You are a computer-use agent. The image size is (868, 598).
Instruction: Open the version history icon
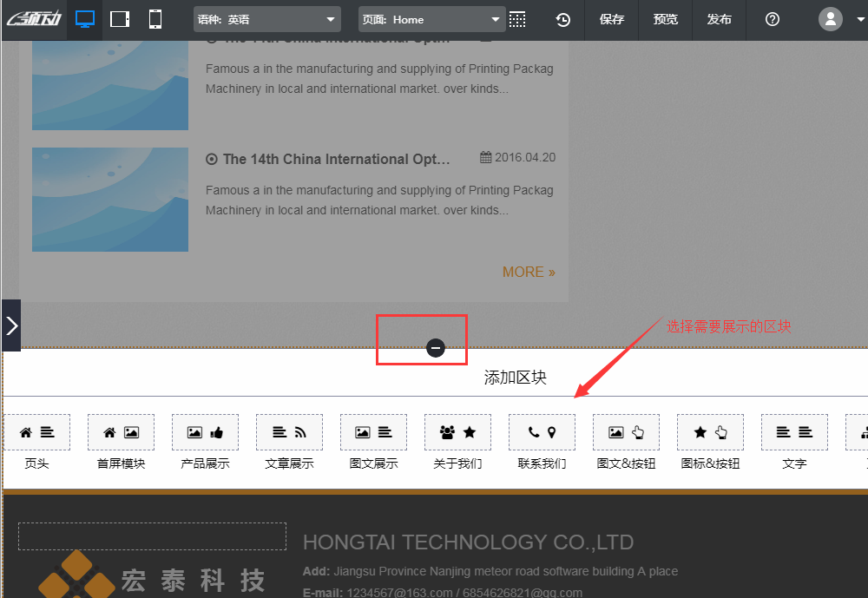pyautogui.click(x=563, y=19)
